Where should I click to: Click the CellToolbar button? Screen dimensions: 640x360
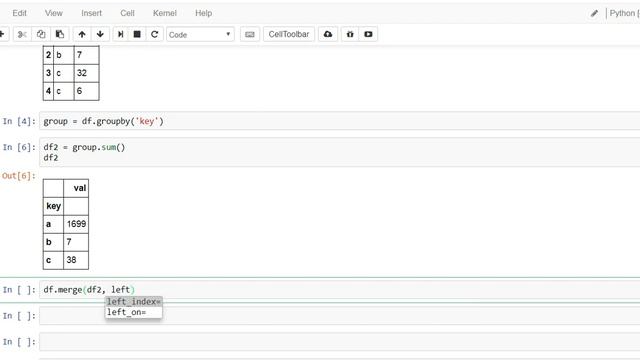(x=289, y=34)
